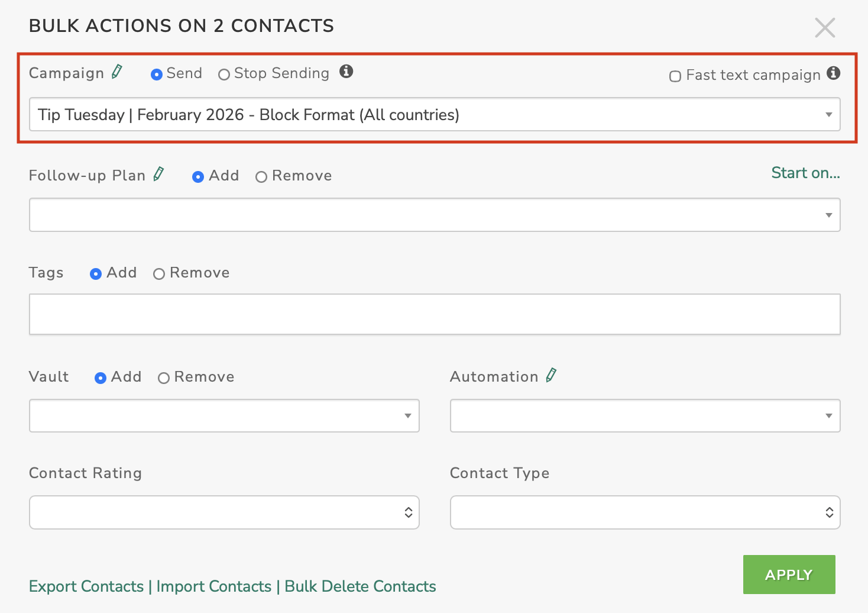Open the Contact Type selector

pyautogui.click(x=644, y=512)
